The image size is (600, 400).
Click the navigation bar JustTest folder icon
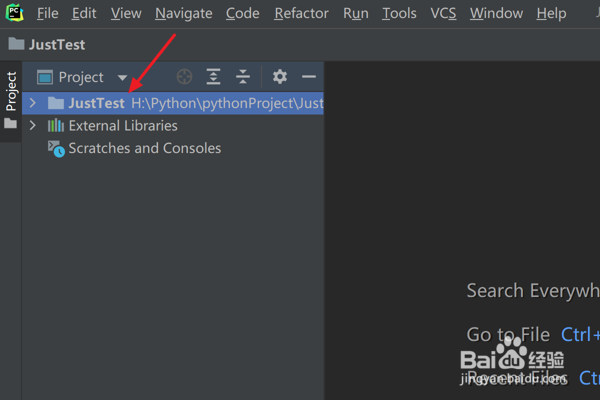tap(16, 44)
